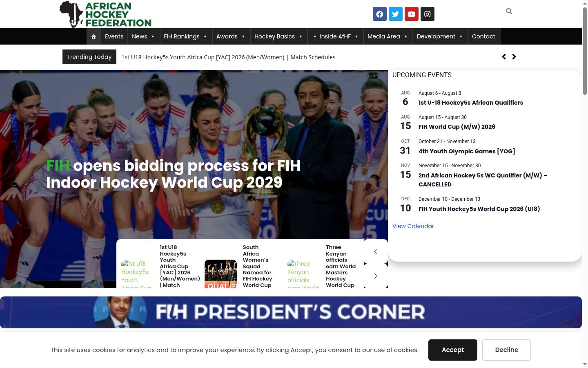Show next trending headline arrow
Screen dimensions: 588x368
coord(514,57)
